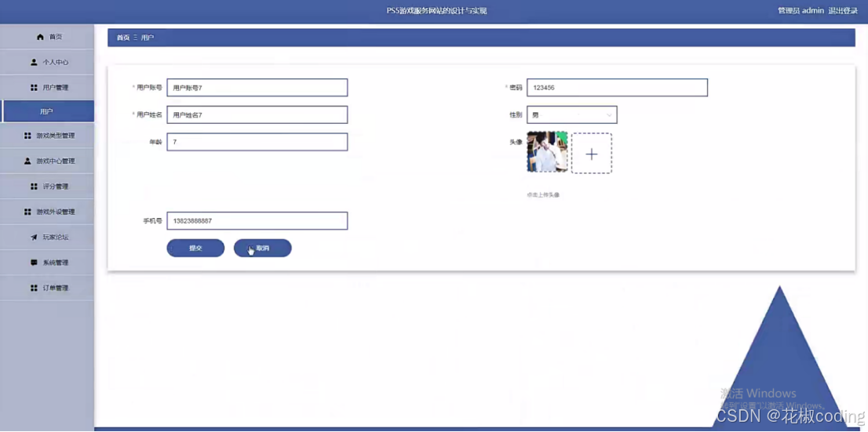Focus the 年龄 age input field
This screenshot has height=432, width=868.
[257, 142]
